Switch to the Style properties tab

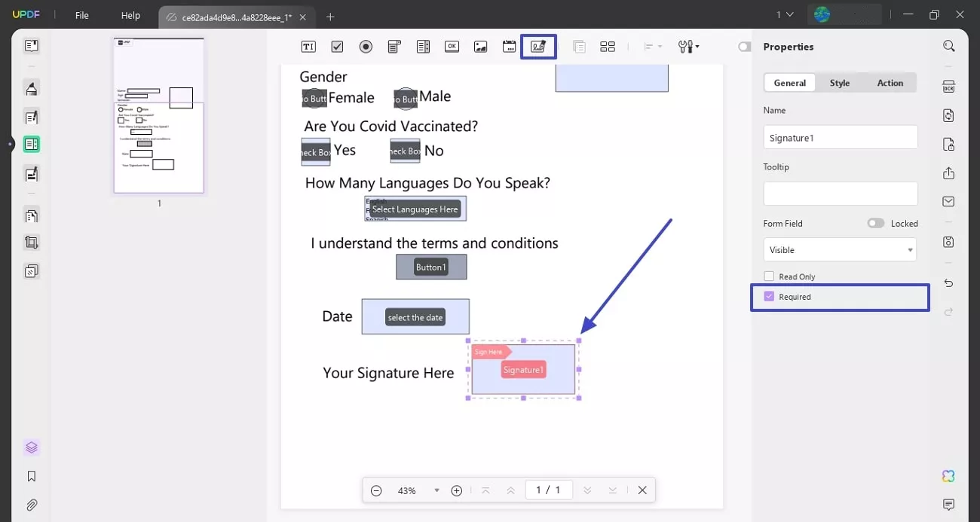coord(839,83)
